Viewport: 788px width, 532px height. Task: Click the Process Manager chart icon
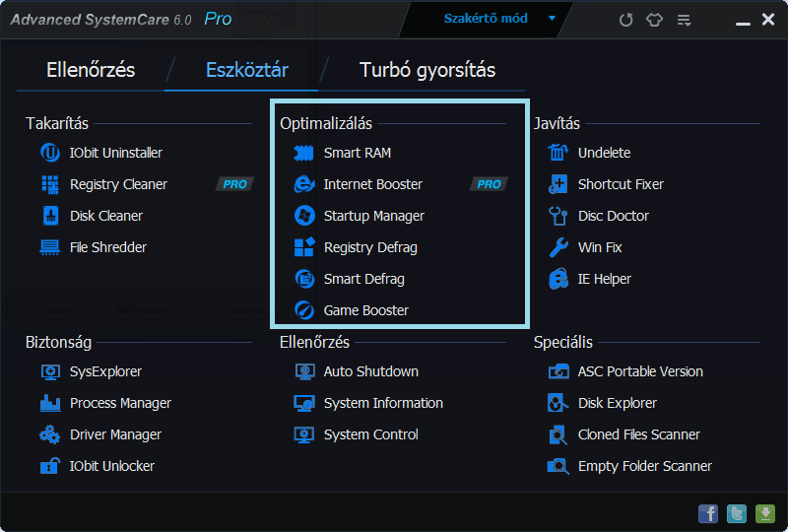(50, 403)
